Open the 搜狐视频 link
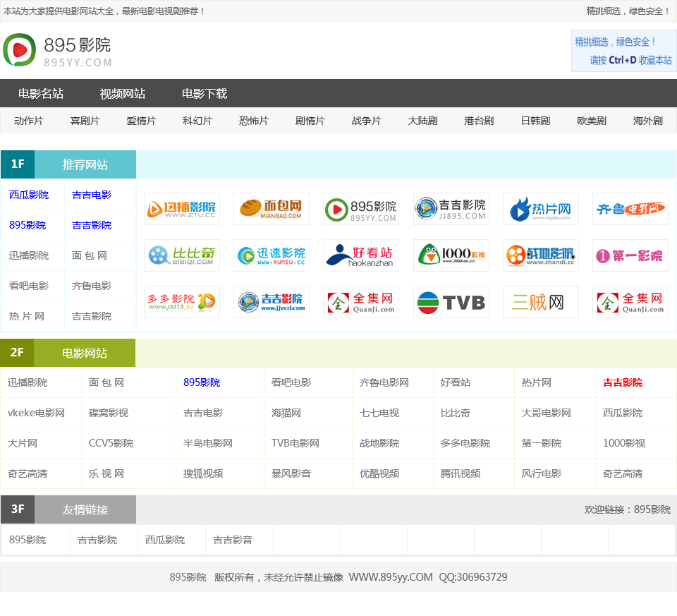 click(203, 474)
